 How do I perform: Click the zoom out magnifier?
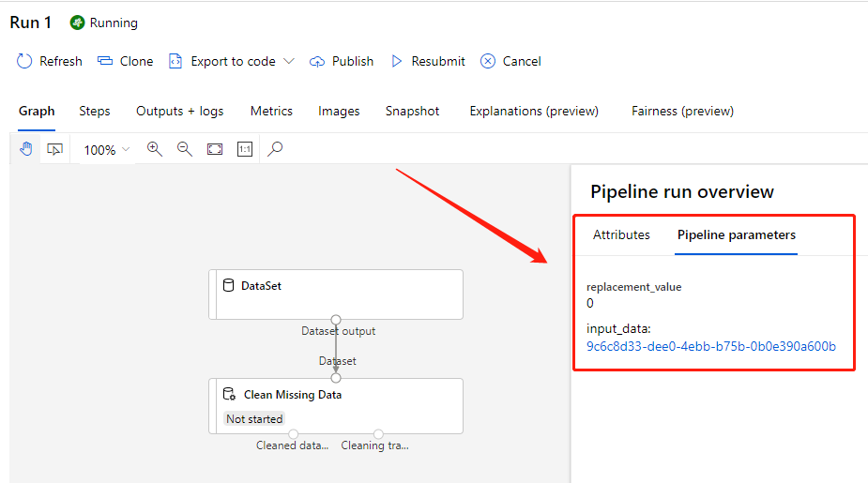[x=184, y=149]
